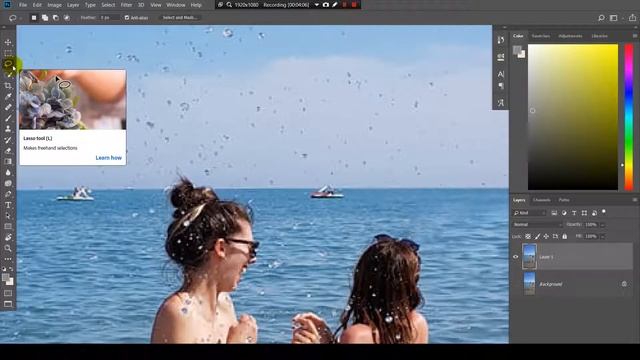
Task: Open the File menu
Action: (23, 5)
